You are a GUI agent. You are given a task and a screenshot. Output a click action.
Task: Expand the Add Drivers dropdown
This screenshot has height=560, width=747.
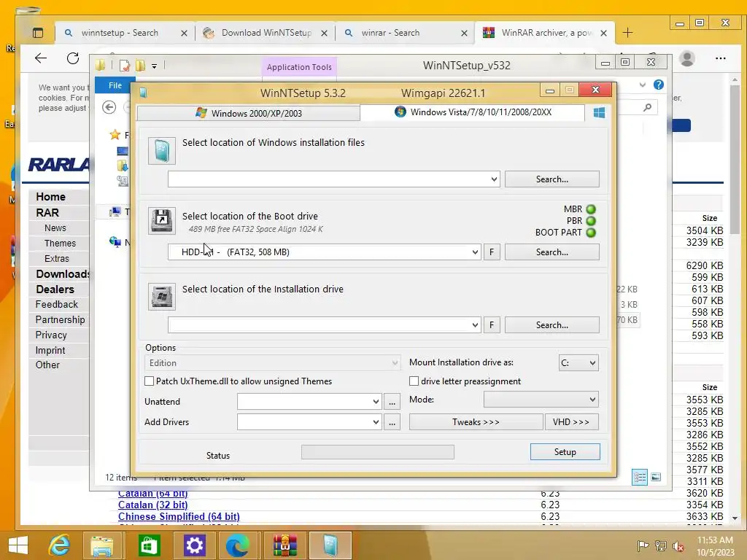[x=376, y=422]
